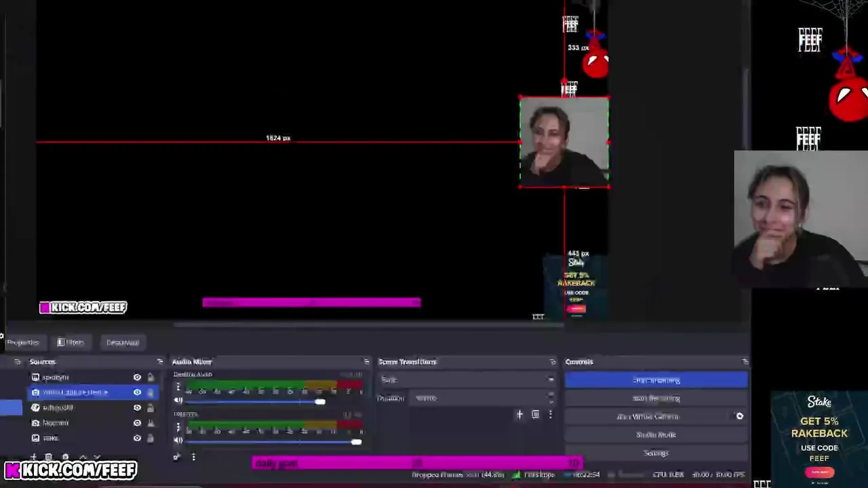Viewport: 868px width, 488px height.
Task: Remove scene transition trash icon
Action: point(535,414)
